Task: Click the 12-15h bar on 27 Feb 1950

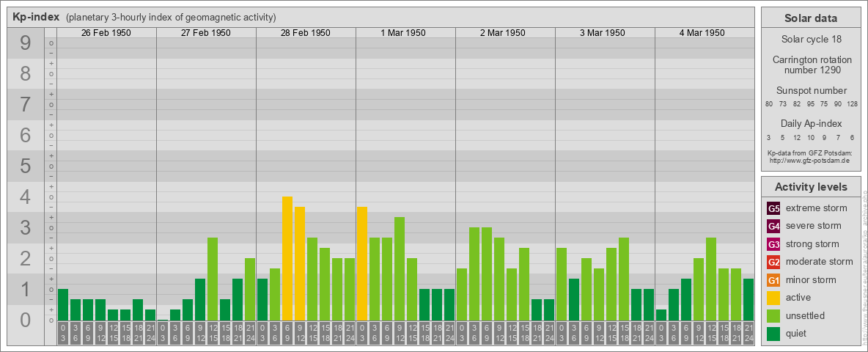Action: 213,279
